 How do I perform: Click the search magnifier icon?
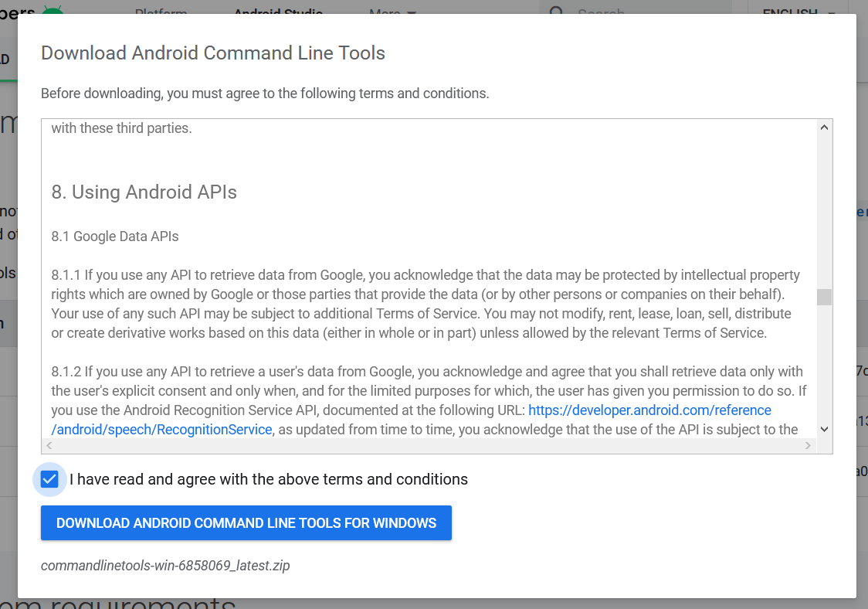pyautogui.click(x=557, y=13)
